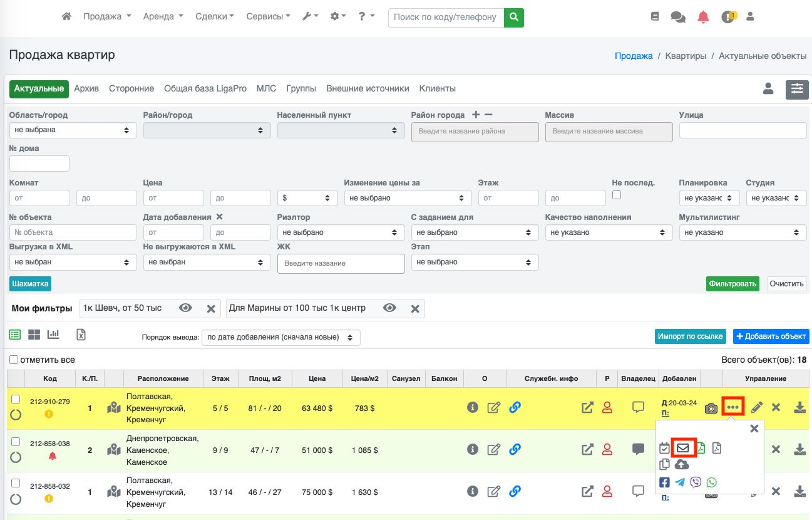Click the camera icon in first row

point(711,408)
